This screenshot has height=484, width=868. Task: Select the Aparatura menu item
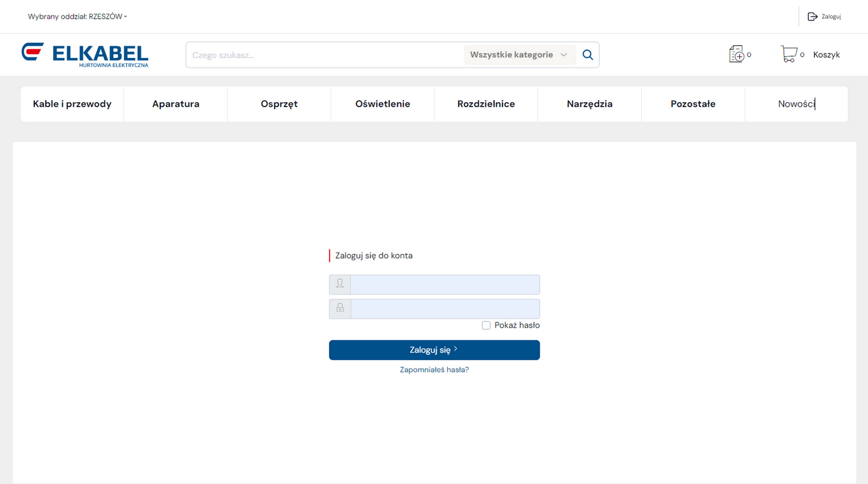[x=176, y=104]
